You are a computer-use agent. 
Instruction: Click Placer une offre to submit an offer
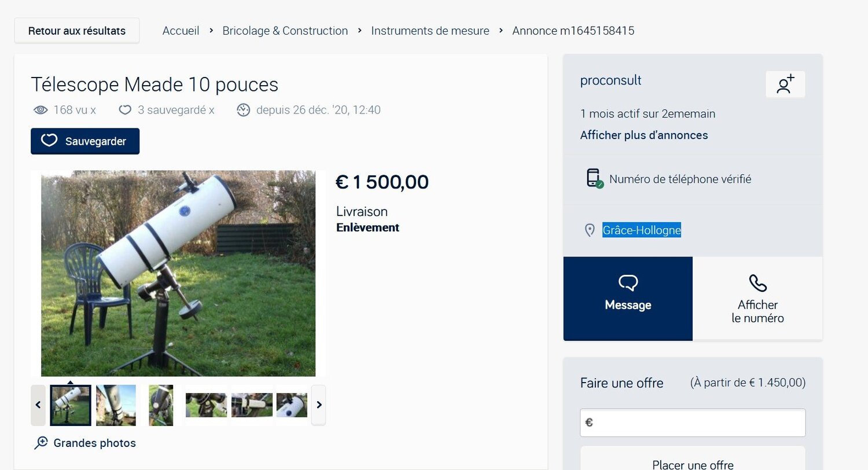(x=692, y=464)
